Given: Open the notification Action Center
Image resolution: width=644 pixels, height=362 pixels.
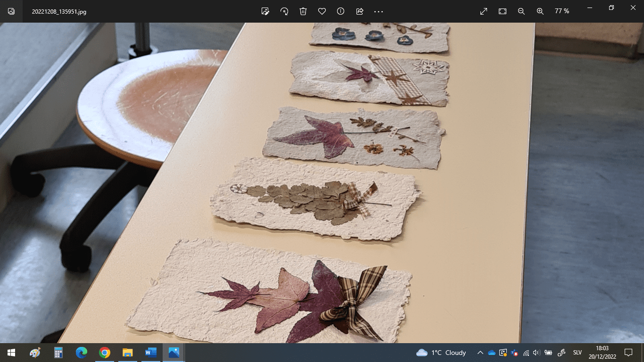Looking at the screenshot, I should (x=628, y=353).
